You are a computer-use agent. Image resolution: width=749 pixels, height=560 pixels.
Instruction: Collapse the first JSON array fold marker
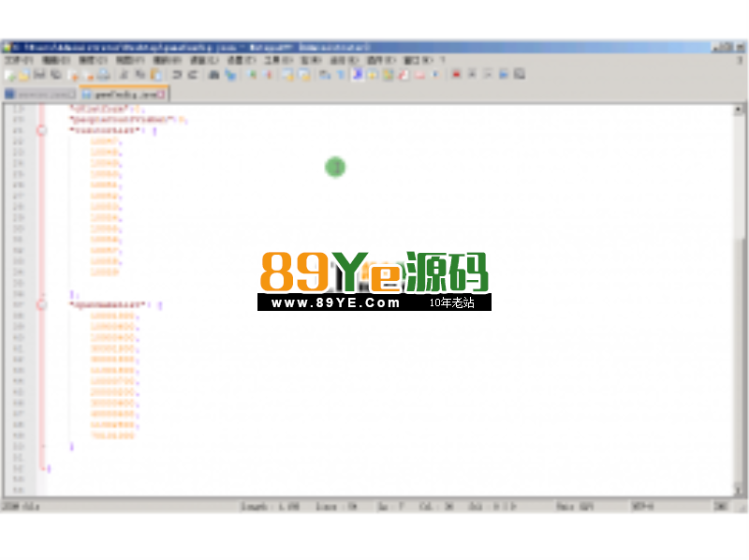point(41,131)
